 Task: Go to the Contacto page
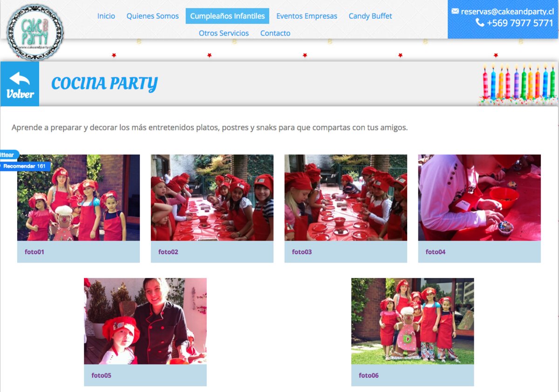[x=275, y=33]
